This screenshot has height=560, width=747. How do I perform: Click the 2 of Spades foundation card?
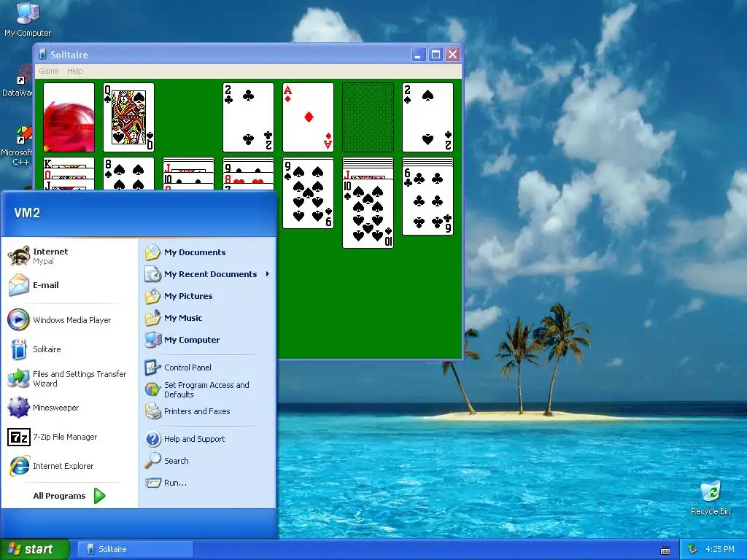427,117
